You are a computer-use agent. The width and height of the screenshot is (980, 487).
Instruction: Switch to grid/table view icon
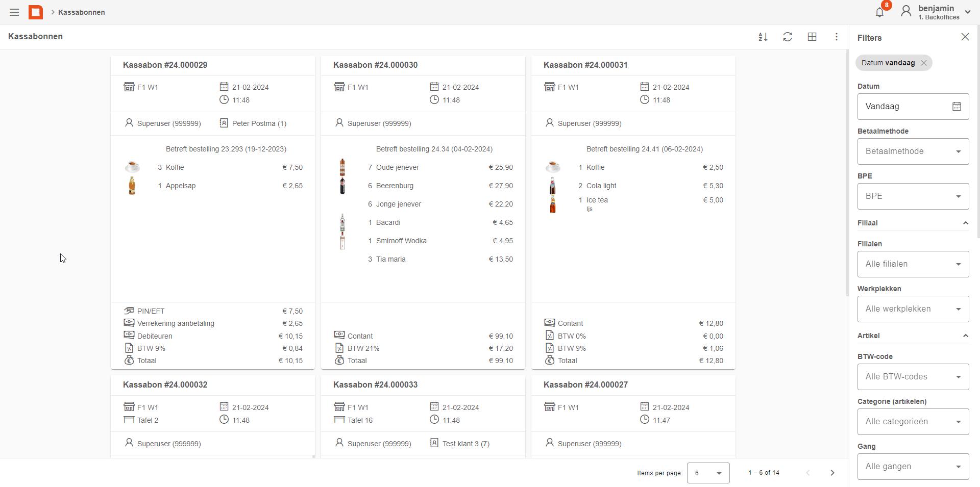tap(812, 37)
